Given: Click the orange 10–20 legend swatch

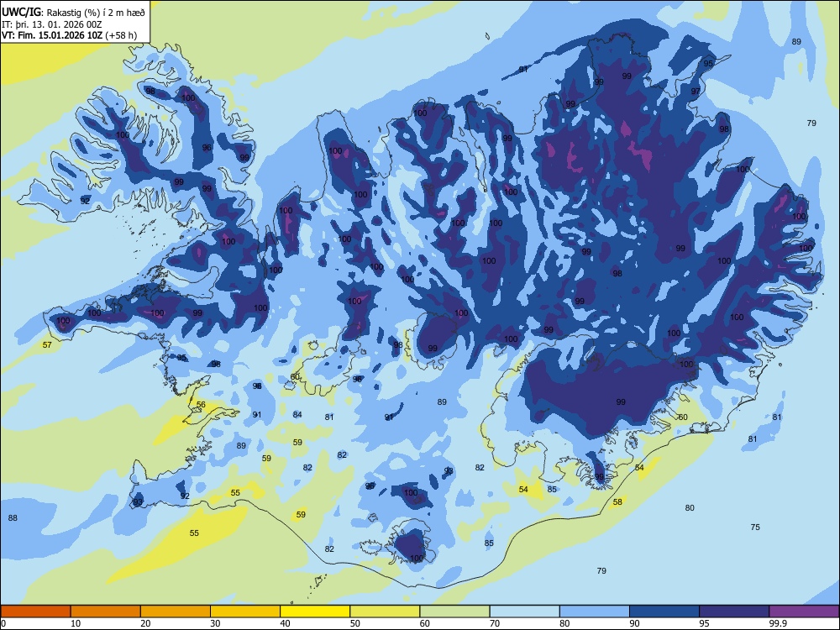Looking at the screenshot, I should (x=106, y=612).
